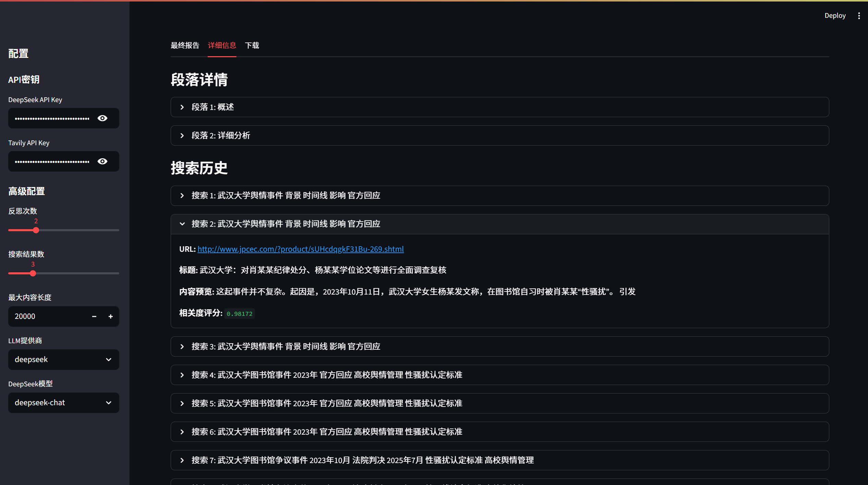Reveal the Tavily API key
Image resolution: width=868 pixels, height=485 pixels.
point(102,161)
